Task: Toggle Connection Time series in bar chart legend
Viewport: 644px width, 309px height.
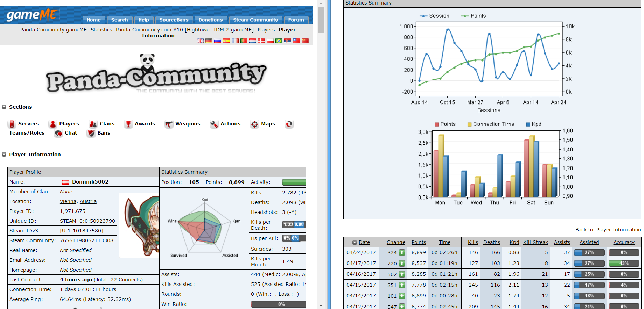Action: coord(491,124)
